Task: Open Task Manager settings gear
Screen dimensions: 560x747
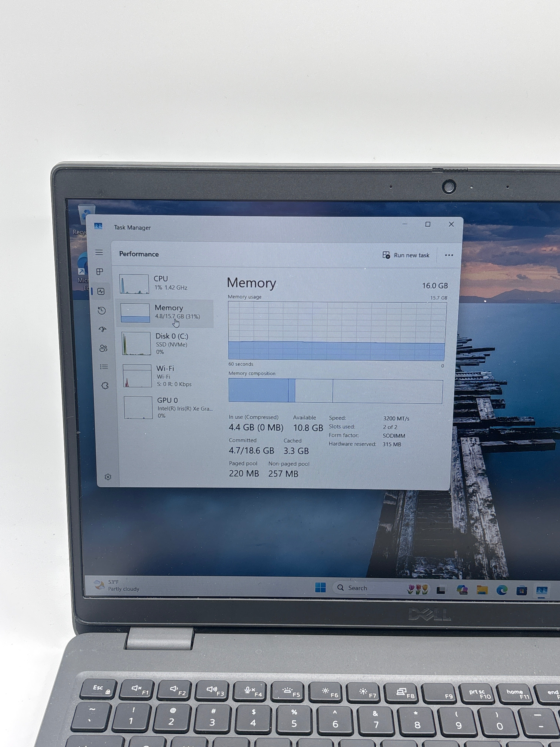Action: [x=108, y=477]
